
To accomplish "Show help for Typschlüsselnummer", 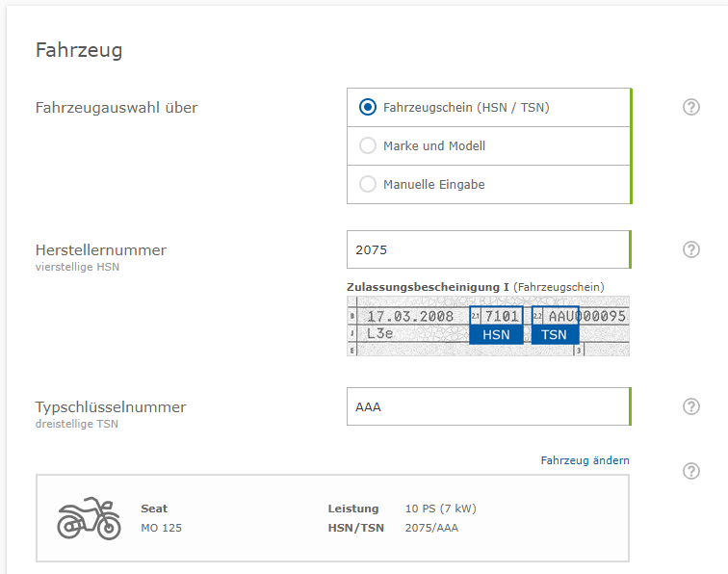I will tap(690, 406).
